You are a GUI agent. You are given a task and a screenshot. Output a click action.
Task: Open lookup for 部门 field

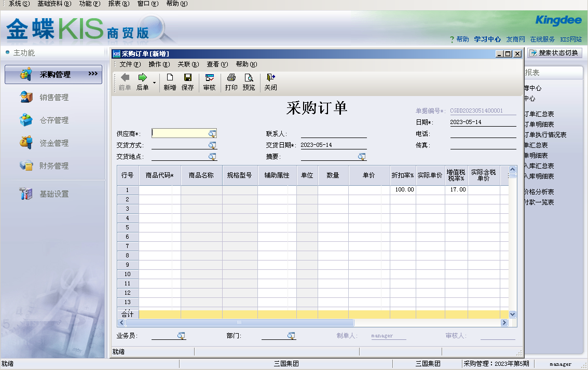[291, 336]
